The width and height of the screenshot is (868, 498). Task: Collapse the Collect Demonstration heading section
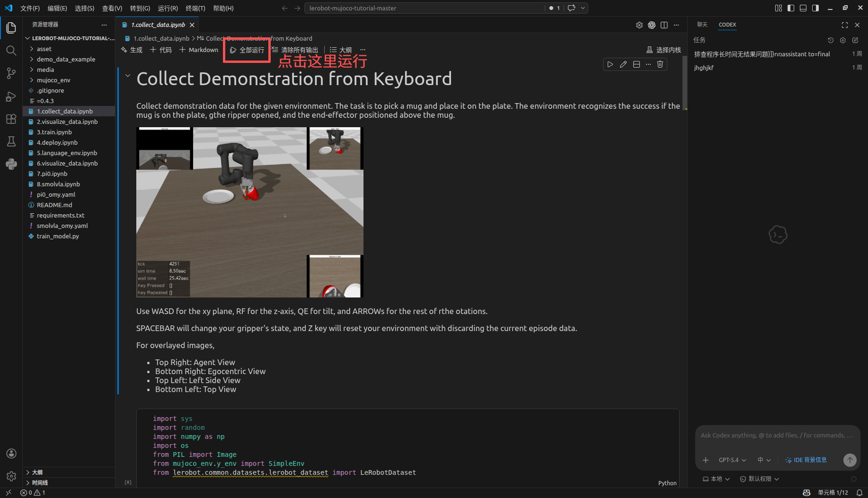click(x=128, y=75)
